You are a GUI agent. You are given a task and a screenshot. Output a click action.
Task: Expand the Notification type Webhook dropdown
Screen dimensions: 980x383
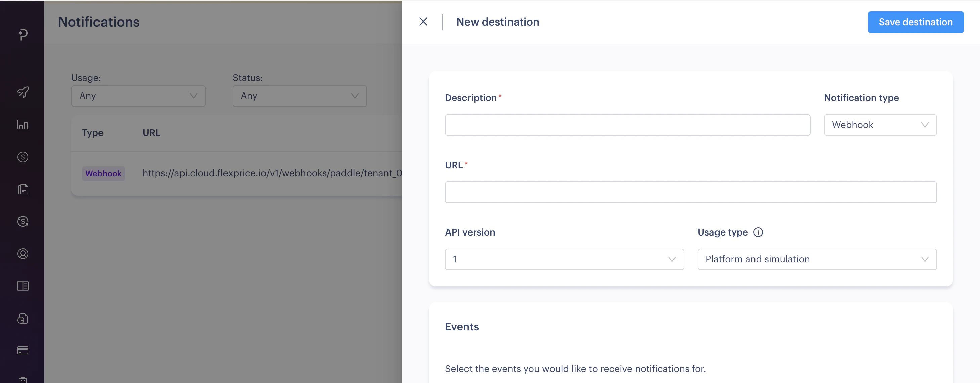(880, 125)
